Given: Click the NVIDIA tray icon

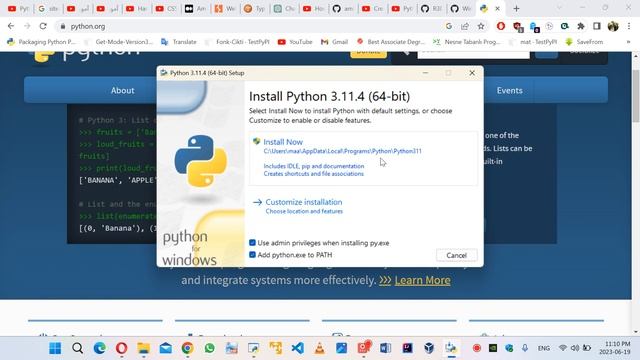Looking at the screenshot, I should coord(493,348).
